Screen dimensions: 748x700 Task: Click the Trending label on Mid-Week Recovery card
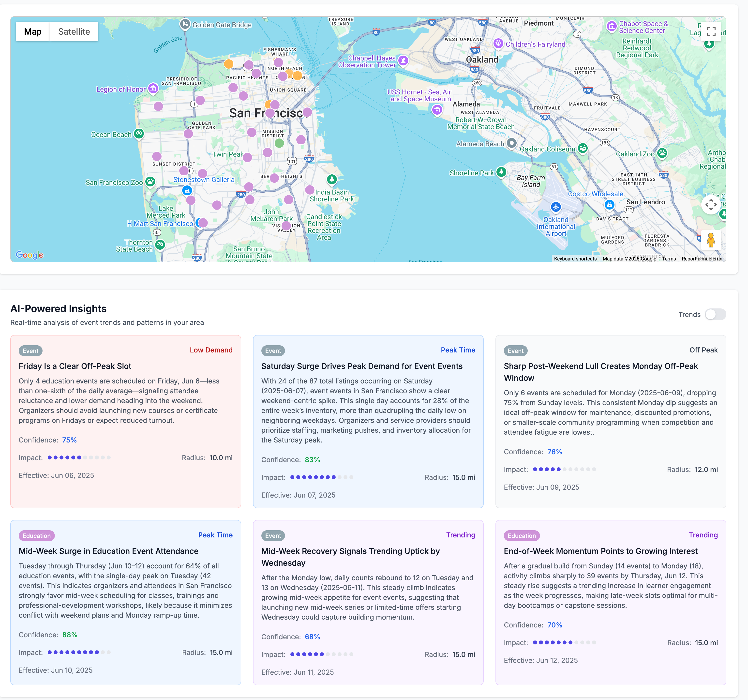[x=461, y=535]
